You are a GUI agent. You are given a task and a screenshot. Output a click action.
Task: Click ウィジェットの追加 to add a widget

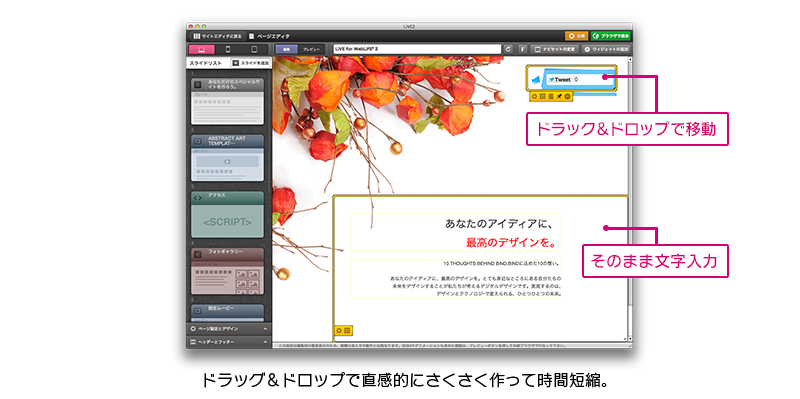[x=606, y=49]
